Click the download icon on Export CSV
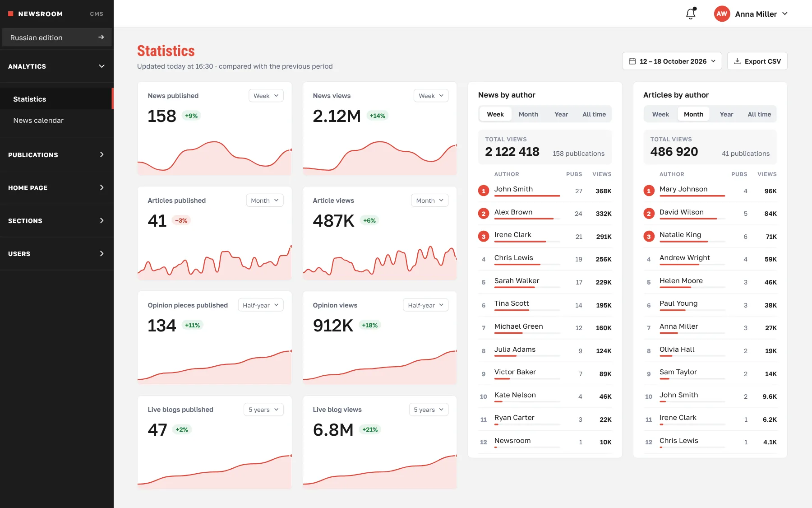The height and width of the screenshot is (508, 812). click(737, 61)
